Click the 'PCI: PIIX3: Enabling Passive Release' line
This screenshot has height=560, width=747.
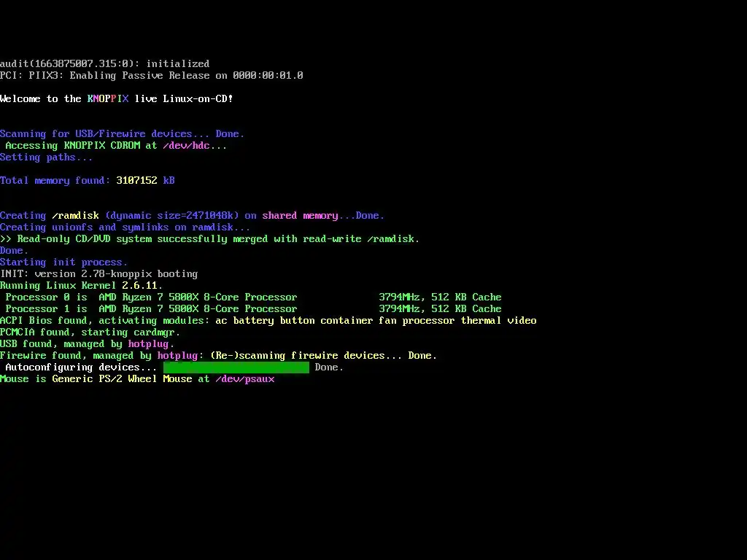(152, 75)
